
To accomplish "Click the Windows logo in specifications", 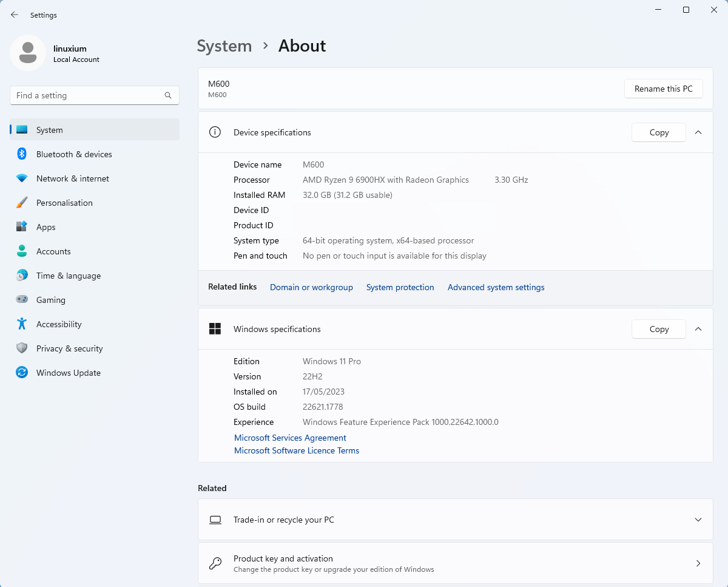I will [215, 329].
